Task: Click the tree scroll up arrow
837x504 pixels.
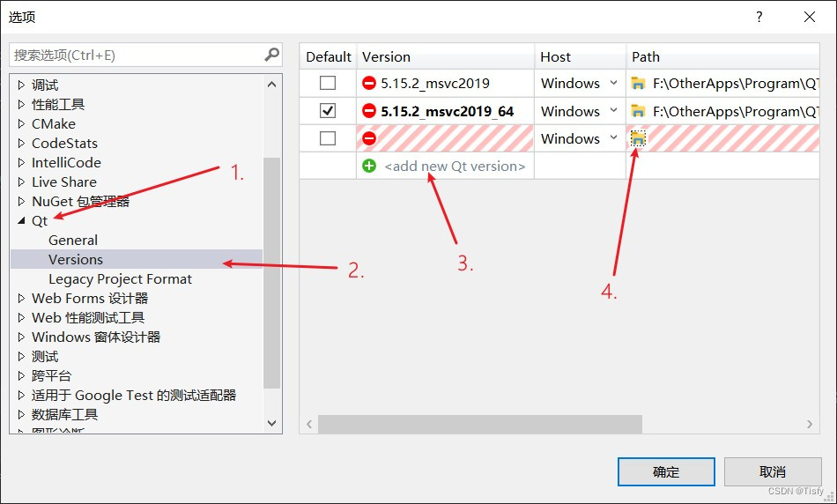Action: (271, 85)
